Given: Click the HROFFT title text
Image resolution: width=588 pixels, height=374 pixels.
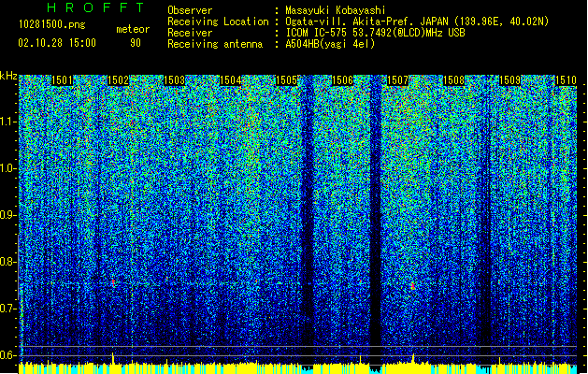Looking at the screenshot, I should tap(95, 7).
